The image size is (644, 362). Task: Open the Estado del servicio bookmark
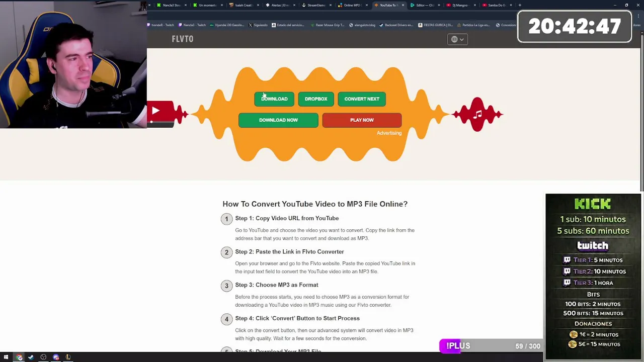point(289,25)
